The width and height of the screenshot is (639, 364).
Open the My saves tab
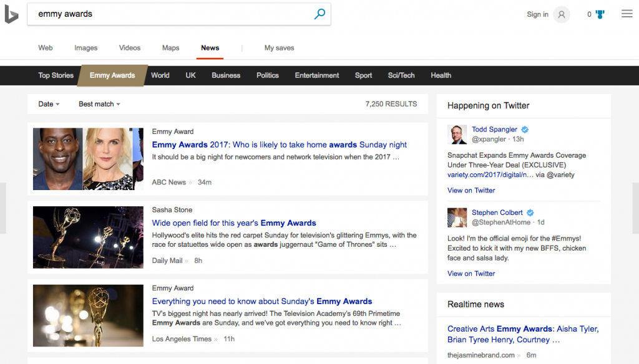tap(279, 48)
